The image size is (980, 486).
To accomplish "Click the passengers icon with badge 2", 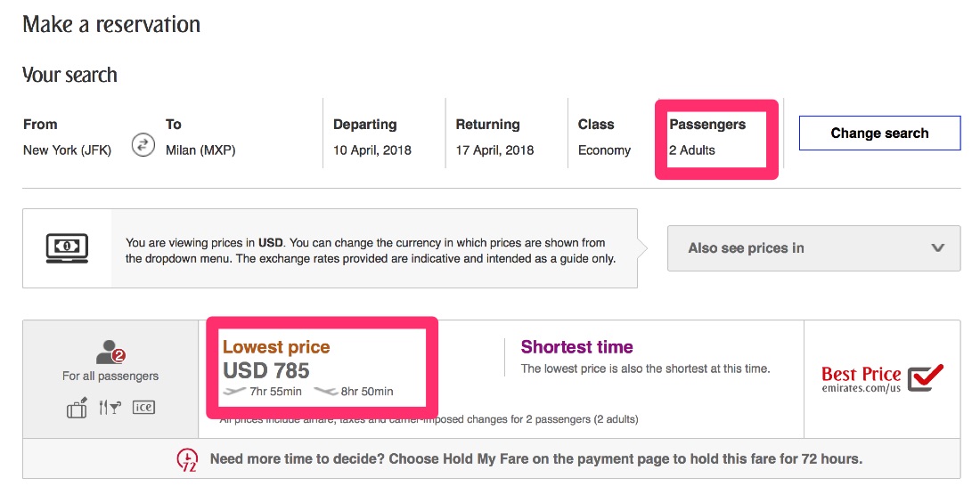I will click(x=110, y=352).
